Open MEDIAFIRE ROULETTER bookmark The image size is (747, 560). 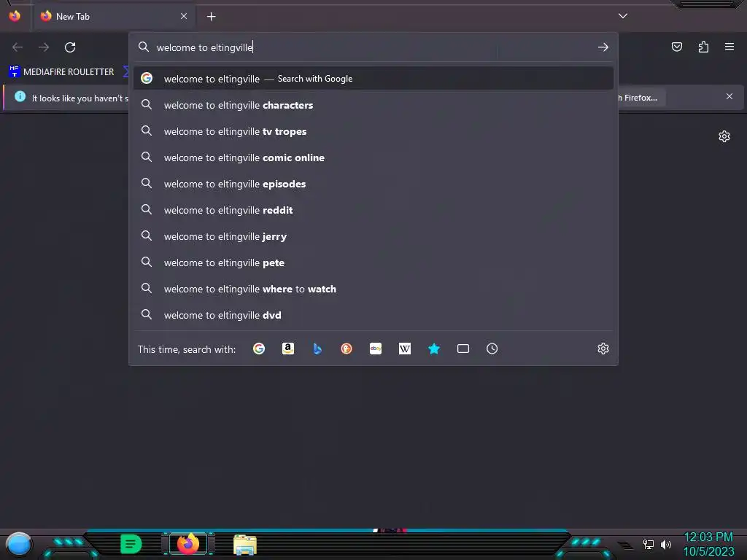61,72
